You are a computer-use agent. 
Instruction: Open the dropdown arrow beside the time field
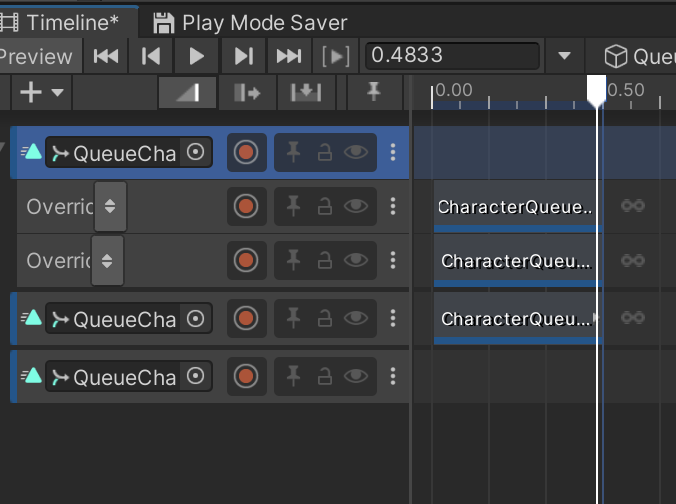click(565, 56)
